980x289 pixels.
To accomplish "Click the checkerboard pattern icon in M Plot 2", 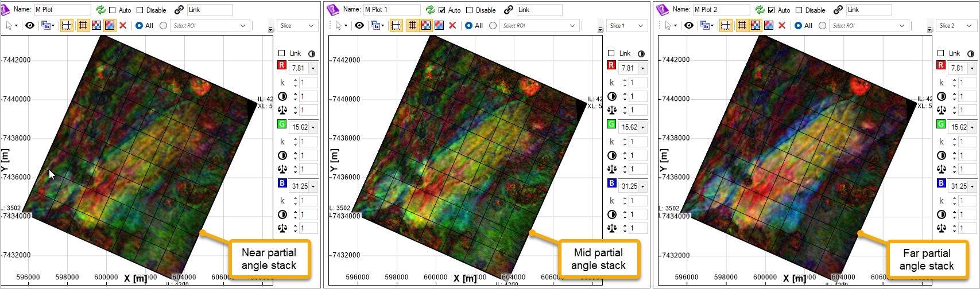I will [756, 25].
